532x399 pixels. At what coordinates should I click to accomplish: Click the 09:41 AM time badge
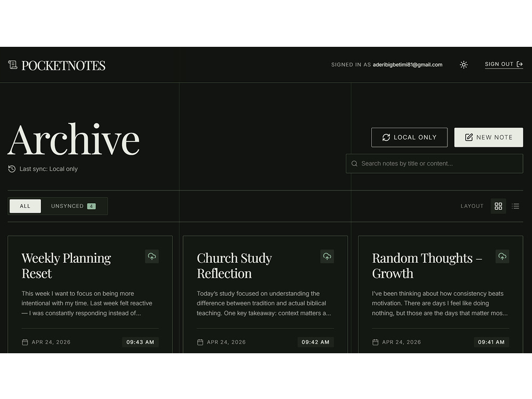491,342
